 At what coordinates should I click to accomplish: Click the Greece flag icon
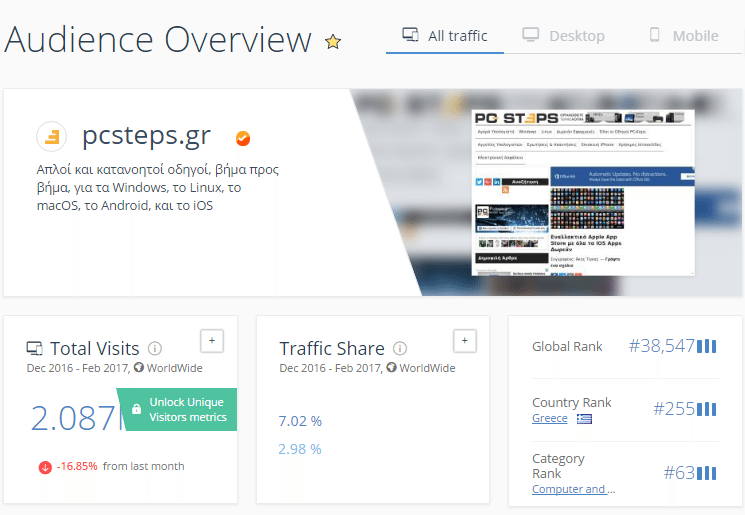pyautogui.click(x=583, y=419)
